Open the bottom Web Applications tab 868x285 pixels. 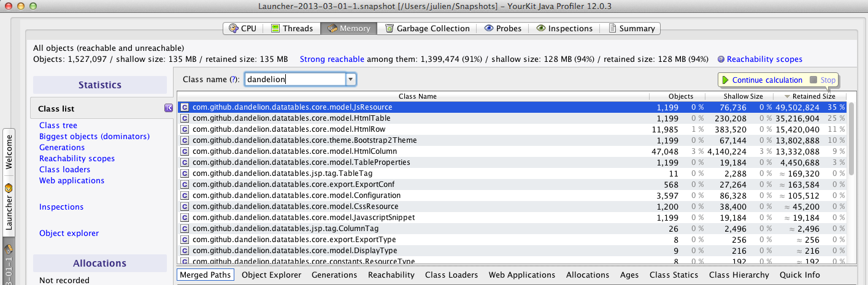tap(522, 275)
